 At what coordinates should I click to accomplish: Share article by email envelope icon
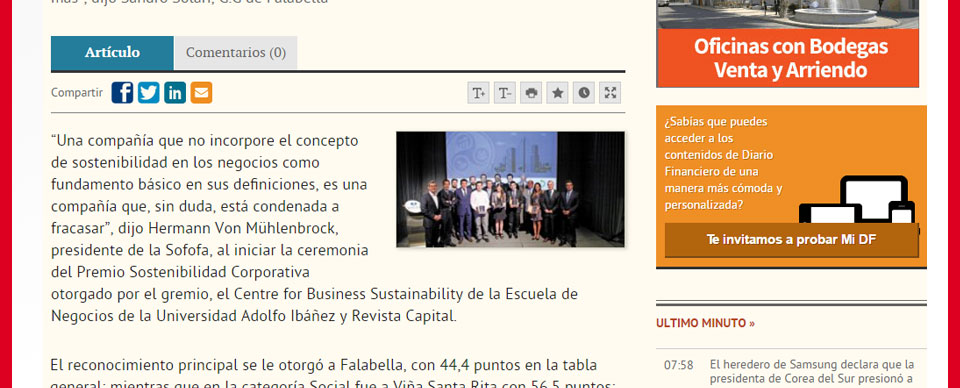point(201,92)
